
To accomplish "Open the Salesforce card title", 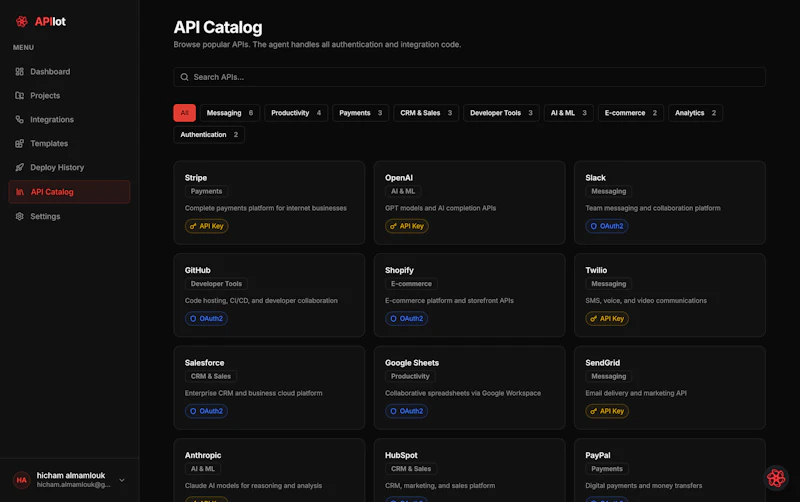I will click(204, 363).
